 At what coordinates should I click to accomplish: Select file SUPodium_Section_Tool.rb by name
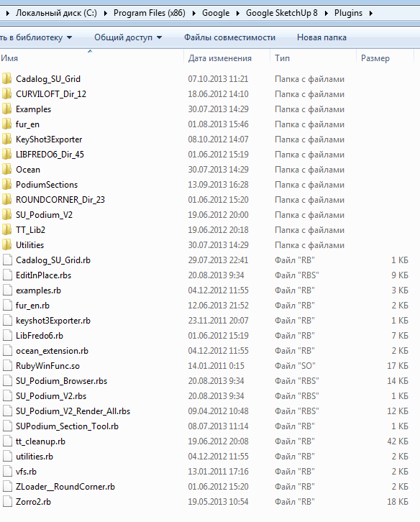(68, 426)
